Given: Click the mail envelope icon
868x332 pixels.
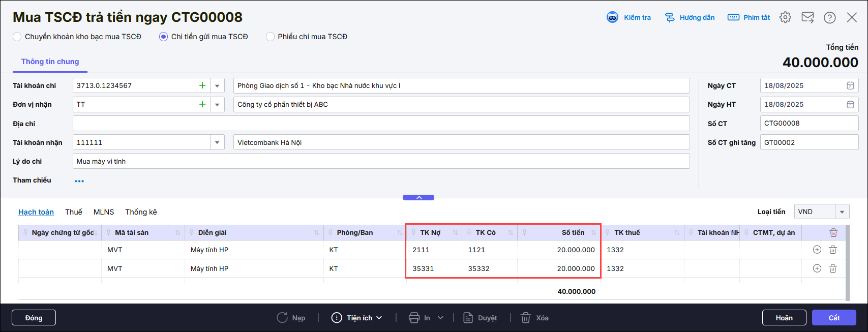Looking at the screenshot, I should click(x=807, y=17).
